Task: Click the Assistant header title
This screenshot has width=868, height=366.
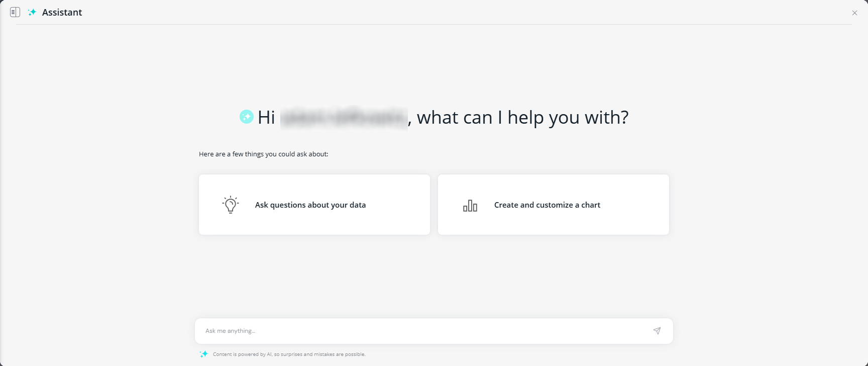Action: [62, 13]
